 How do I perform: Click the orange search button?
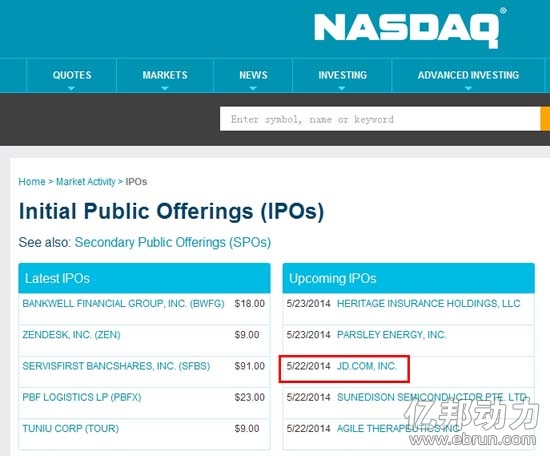point(545,119)
